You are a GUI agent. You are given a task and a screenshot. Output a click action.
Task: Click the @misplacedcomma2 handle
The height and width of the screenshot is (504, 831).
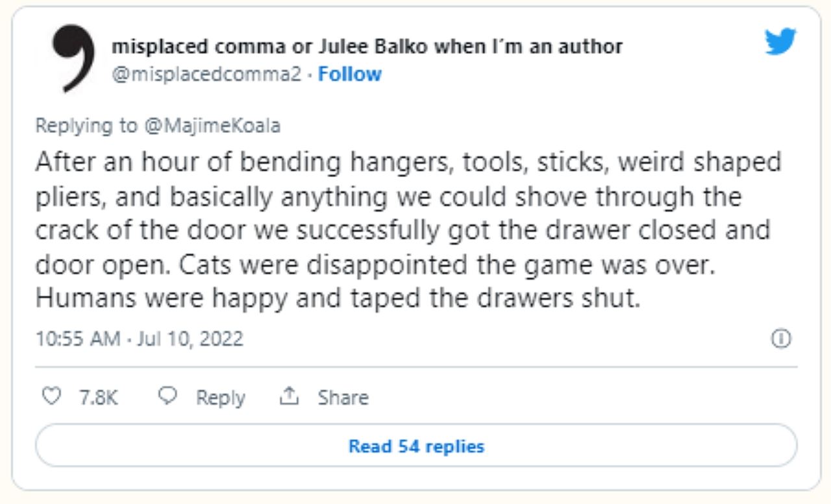point(206,75)
